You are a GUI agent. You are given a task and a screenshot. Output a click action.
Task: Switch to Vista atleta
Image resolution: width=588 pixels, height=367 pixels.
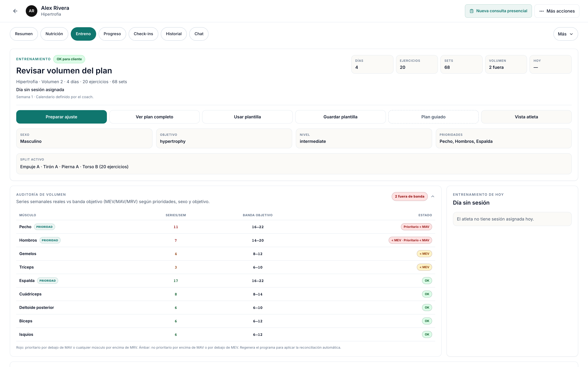[x=526, y=117]
